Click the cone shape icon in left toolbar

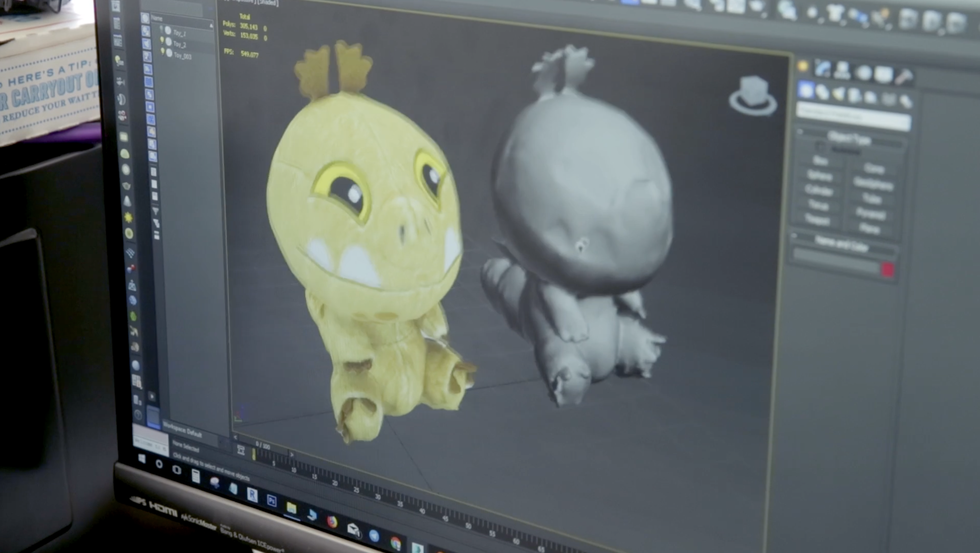(x=128, y=201)
